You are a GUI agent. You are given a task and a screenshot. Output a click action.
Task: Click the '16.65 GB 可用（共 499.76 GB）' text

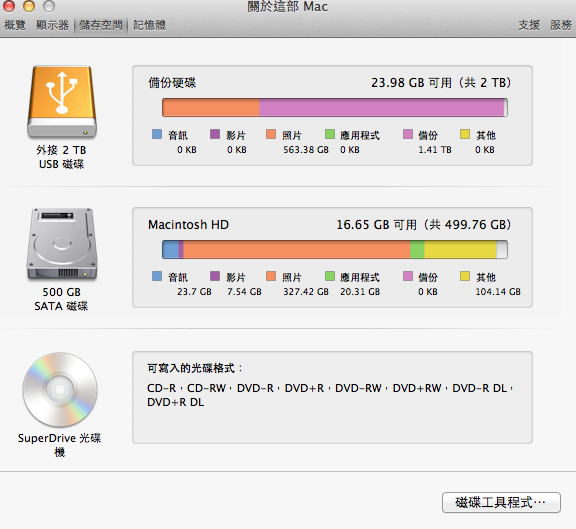click(x=424, y=224)
